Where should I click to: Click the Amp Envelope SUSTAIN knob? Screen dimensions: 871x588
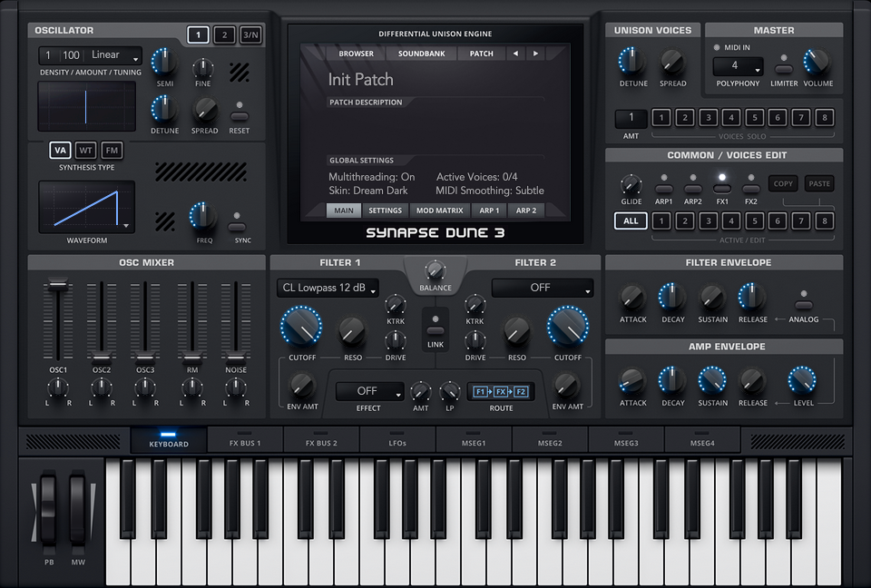coord(712,380)
